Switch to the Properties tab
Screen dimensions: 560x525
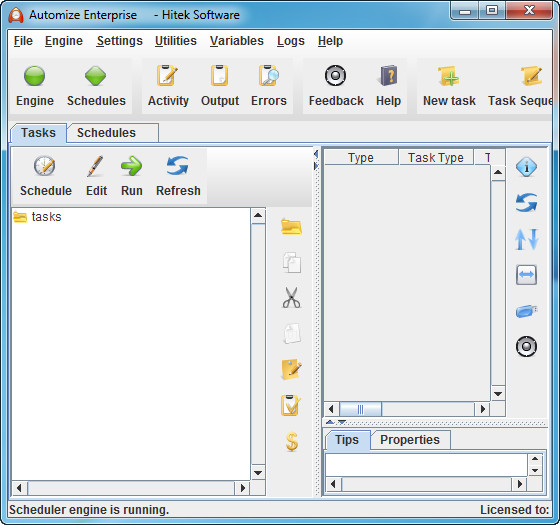[x=410, y=440]
